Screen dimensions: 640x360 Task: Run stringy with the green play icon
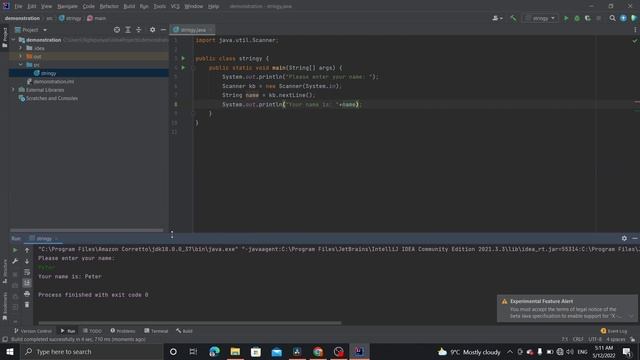[566, 18]
